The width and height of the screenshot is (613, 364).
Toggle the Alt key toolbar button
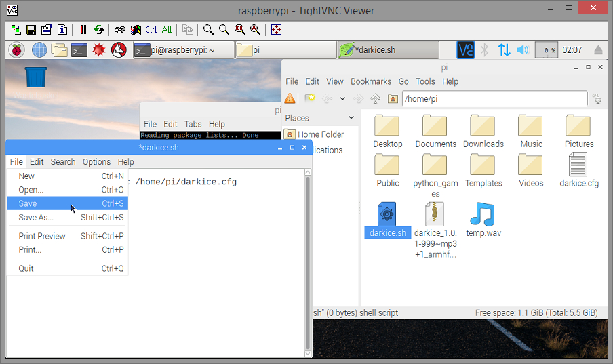coord(167,30)
